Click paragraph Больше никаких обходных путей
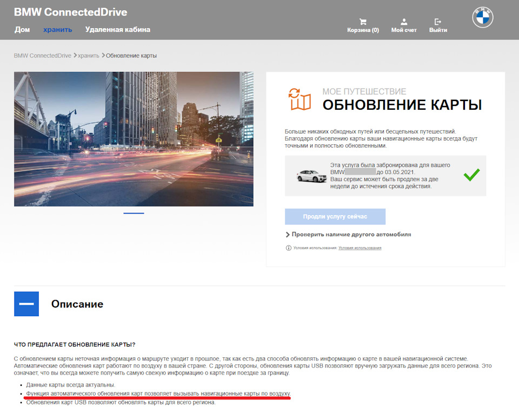This screenshot has width=519, height=420. (x=381, y=138)
